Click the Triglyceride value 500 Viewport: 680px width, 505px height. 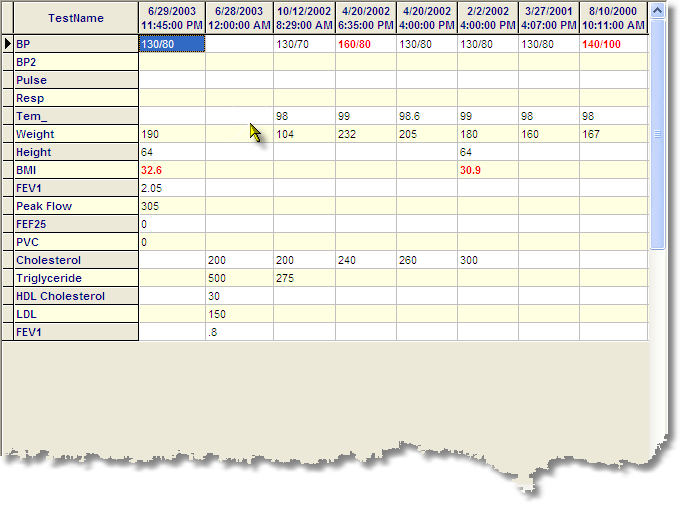[x=217, y=278]
